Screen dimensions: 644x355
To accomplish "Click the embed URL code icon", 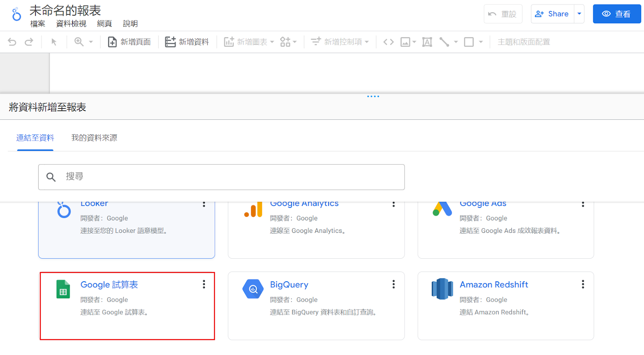I will (388, 42).
